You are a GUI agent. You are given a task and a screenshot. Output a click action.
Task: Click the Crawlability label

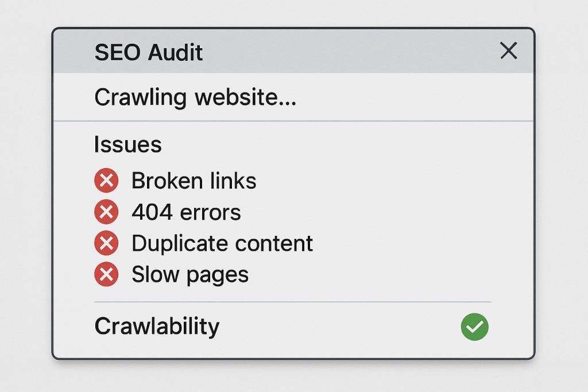[157, 327]
